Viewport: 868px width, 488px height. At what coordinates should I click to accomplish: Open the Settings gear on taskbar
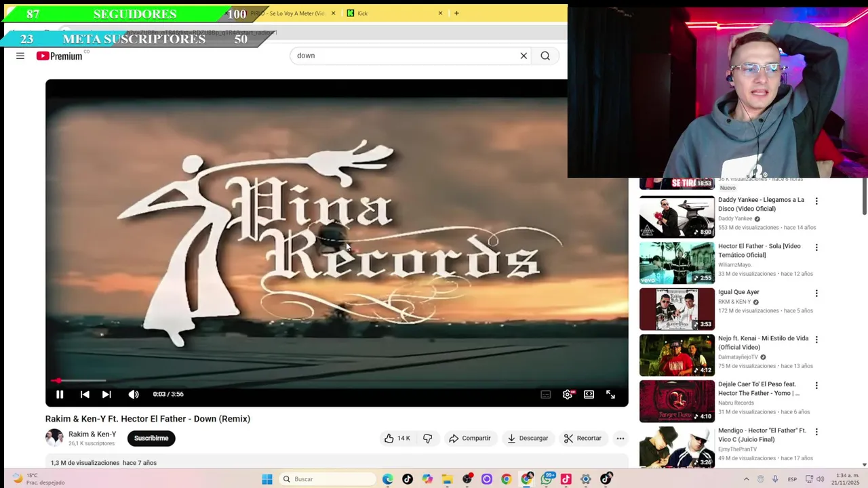(586, 479)
